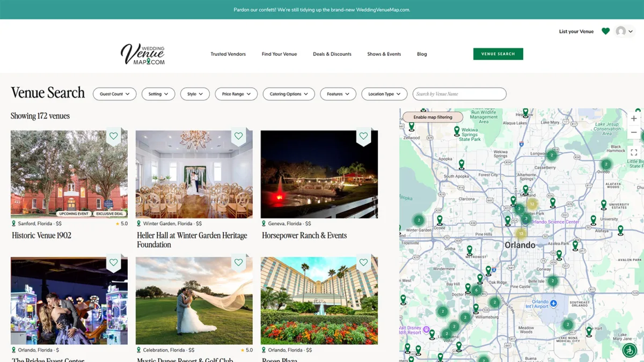
Task: Click the Wedding Venue Map logo
Action: click(143, 54)
